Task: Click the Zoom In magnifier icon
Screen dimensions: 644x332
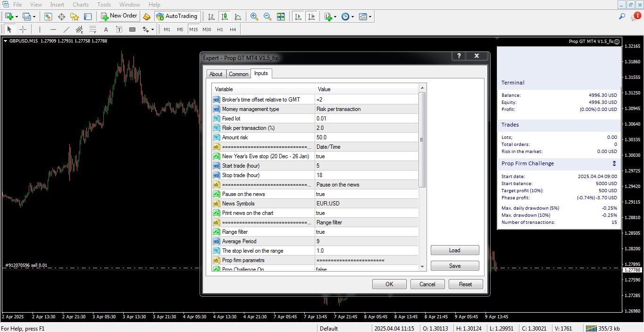Action: pos(254,17)
